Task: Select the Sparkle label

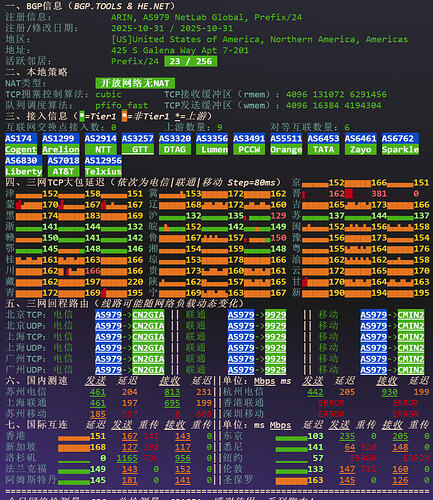Action: pyautogui.click(x=400, y=149)
